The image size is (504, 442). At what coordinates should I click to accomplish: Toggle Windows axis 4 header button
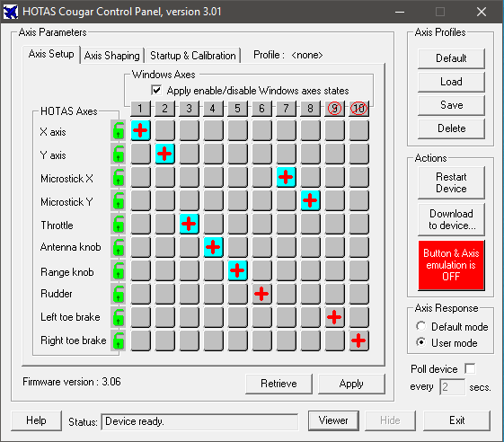[x=213, y=109]
